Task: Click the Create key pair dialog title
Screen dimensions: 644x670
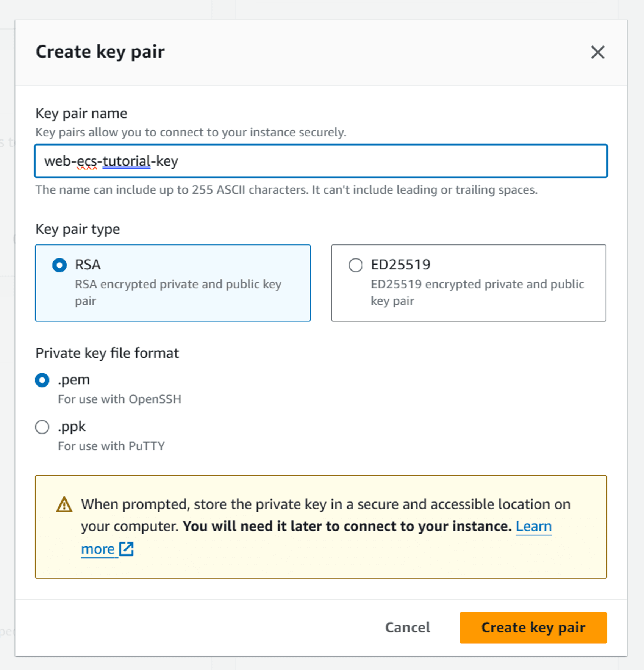Action: (x=100, y=52)
